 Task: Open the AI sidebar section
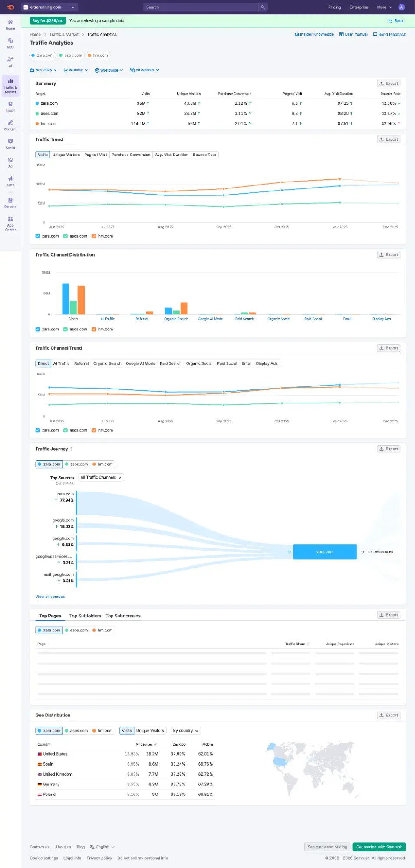tap(10, 62)
